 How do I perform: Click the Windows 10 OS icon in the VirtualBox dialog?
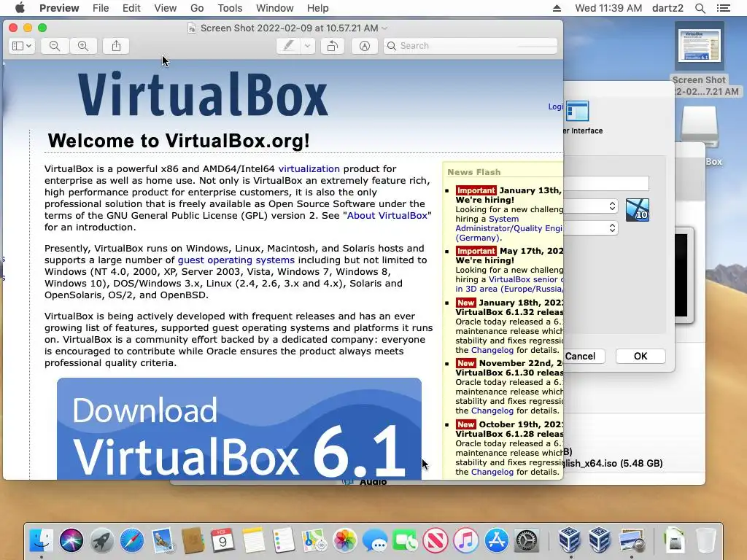click(x=638, y=210)
